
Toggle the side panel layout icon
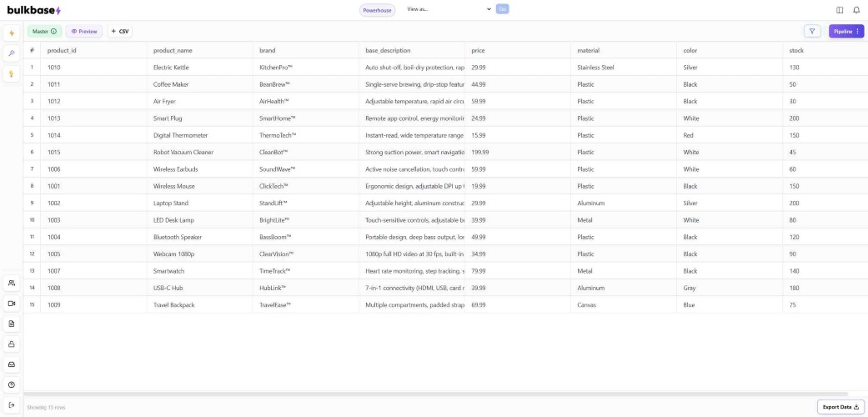(840, 10)
